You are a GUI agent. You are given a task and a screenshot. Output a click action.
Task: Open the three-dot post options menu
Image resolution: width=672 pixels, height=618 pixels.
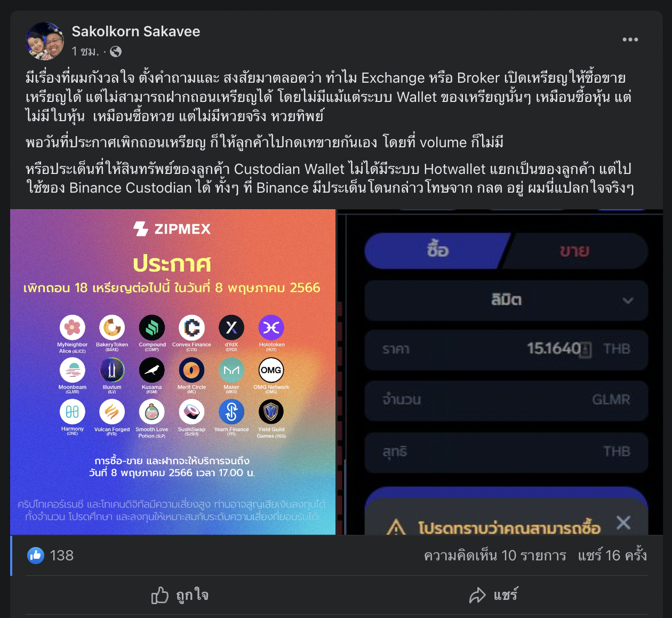point(630,39)
